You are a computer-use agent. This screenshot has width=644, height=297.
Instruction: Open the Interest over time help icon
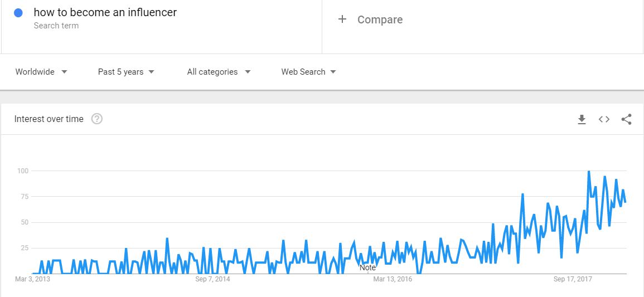[97, 119]
